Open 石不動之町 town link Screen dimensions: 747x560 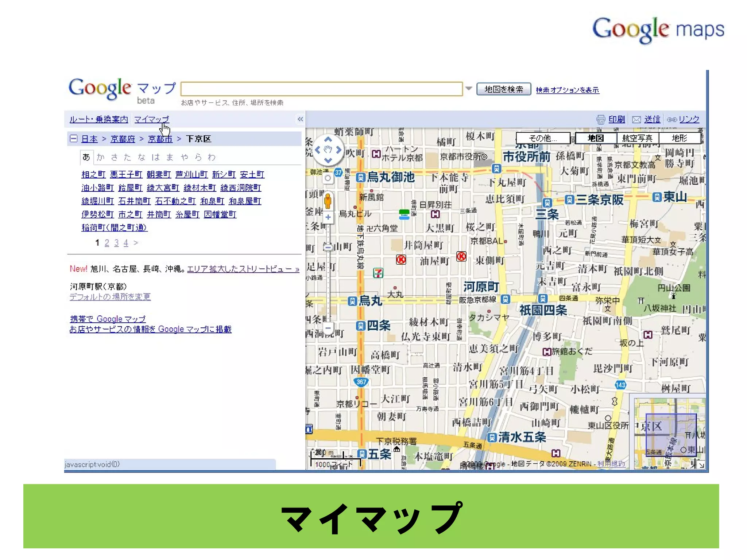click(175, 201)
